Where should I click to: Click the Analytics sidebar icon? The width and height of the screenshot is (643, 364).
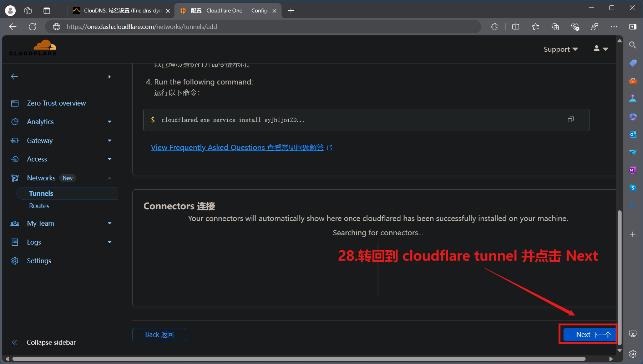[15, 122]
